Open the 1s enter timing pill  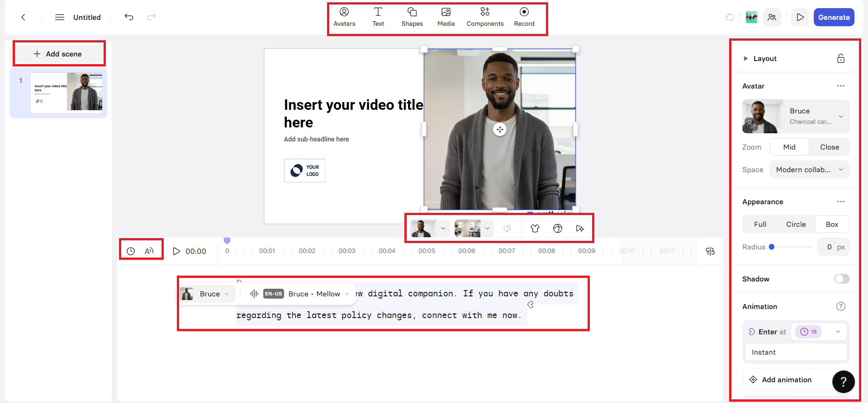(x=809, y=332)
